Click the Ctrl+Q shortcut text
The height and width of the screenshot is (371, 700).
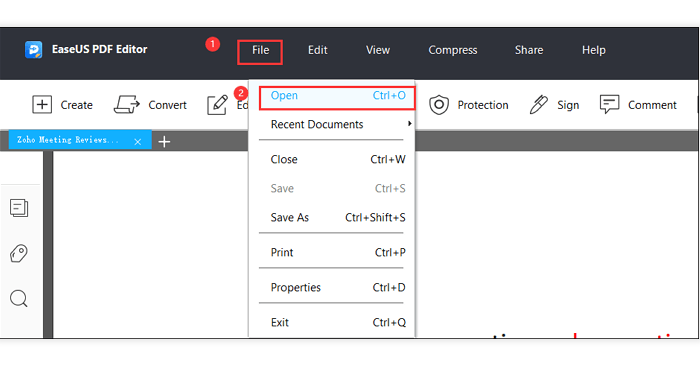point(389,322)
